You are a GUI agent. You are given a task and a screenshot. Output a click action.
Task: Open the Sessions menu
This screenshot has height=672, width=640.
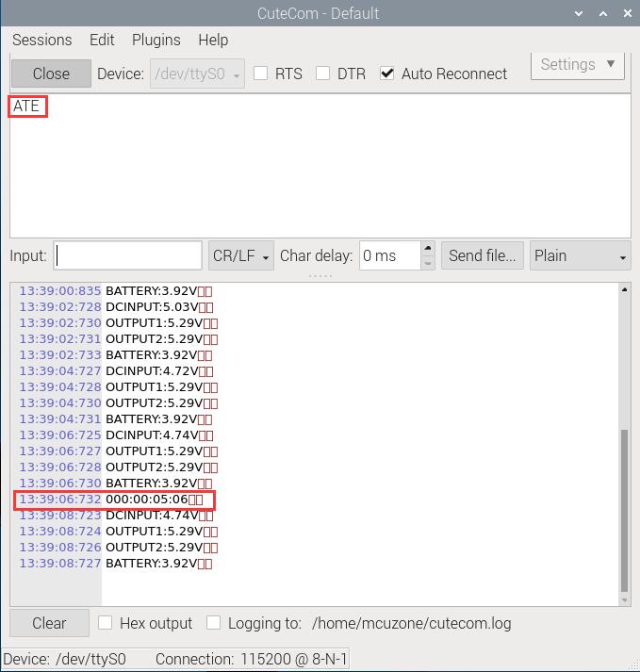click(42, 40)
